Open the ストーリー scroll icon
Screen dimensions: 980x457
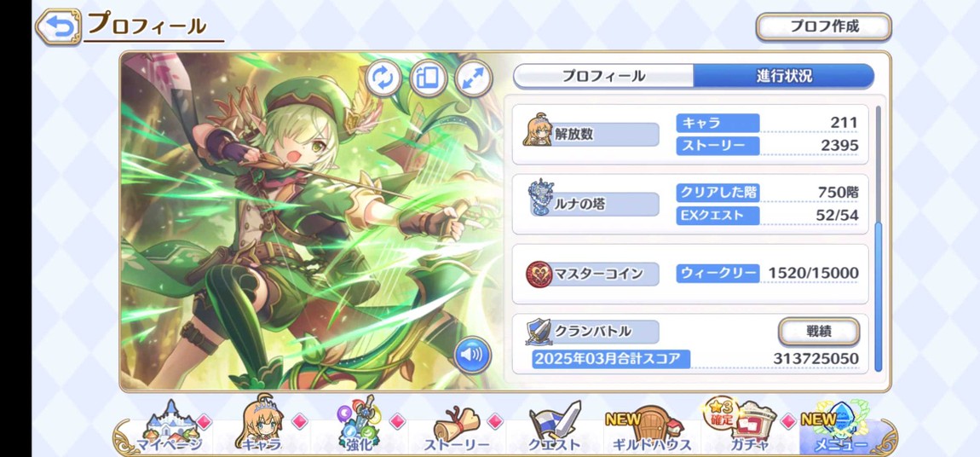(x=457, y=428)
